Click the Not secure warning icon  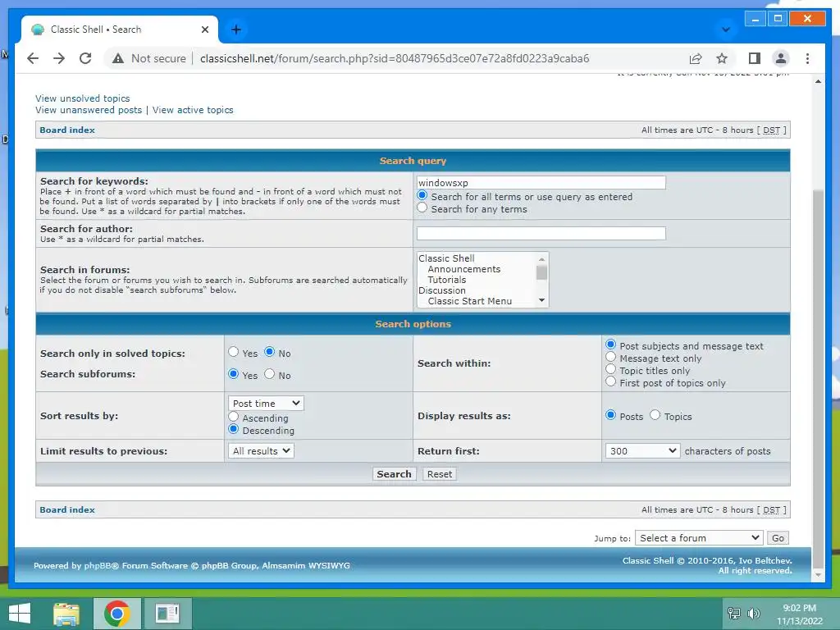[x=118, y=58]
